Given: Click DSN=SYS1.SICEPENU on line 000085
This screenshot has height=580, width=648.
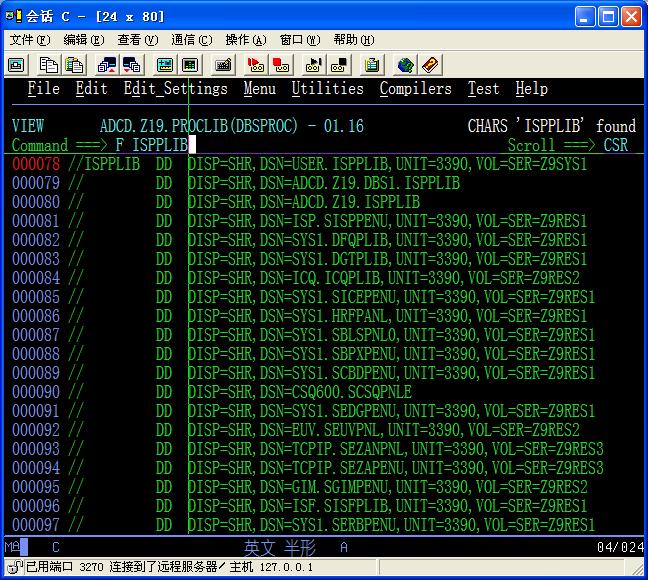Looking at the screenshot, I should (x=329, y=297).
